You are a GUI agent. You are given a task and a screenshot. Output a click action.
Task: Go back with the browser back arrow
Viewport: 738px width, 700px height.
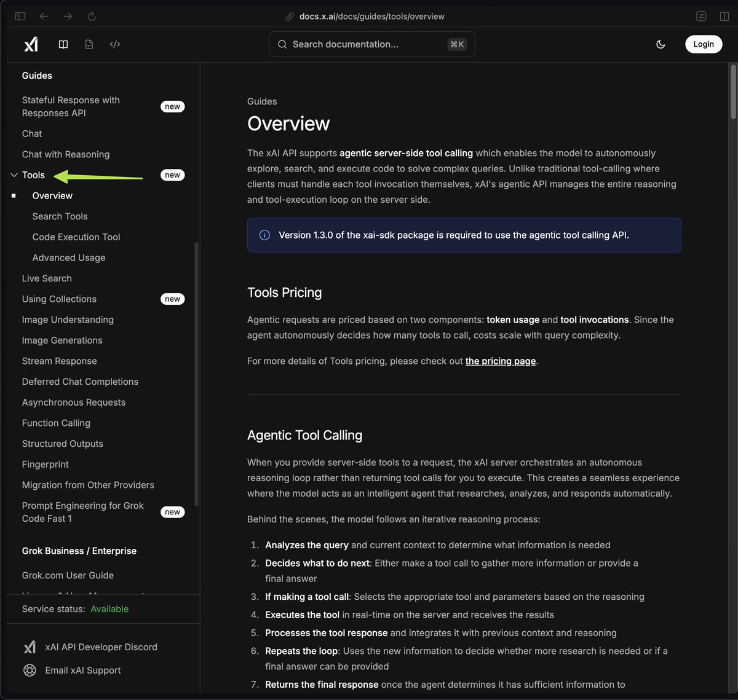pyautogui.click(x=44, y=17)
